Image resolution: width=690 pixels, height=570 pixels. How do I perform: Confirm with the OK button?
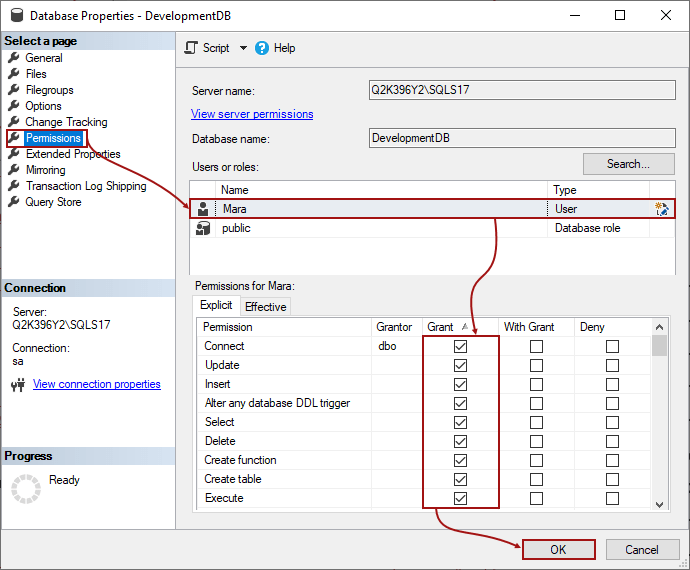[558, 550]
